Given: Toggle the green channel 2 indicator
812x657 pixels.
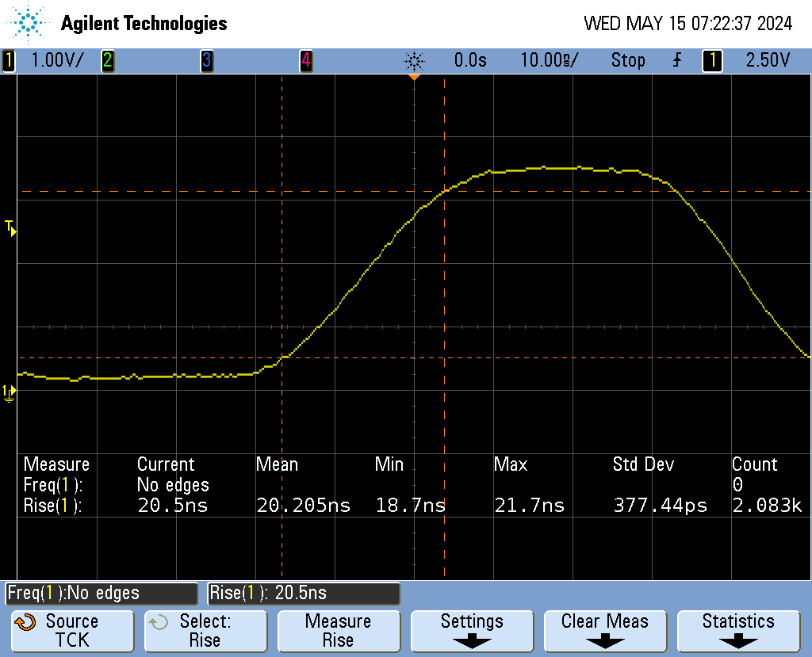Looking at the screenshot, I should (107, 60).
